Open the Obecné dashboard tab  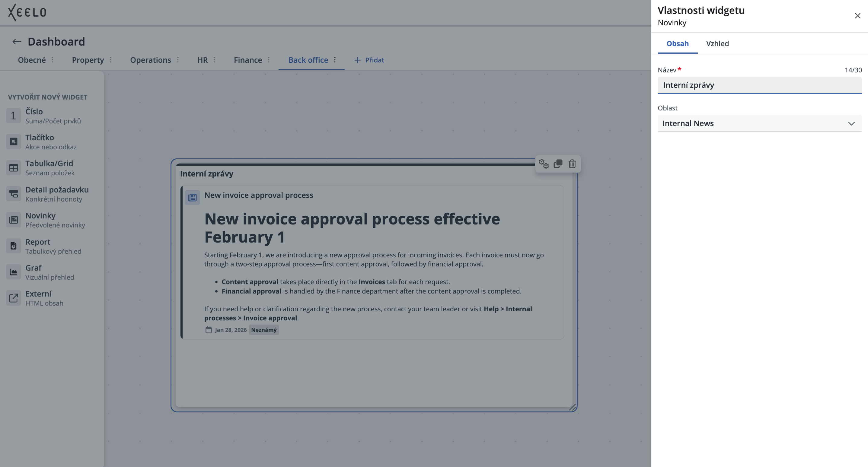pos(32,60)
